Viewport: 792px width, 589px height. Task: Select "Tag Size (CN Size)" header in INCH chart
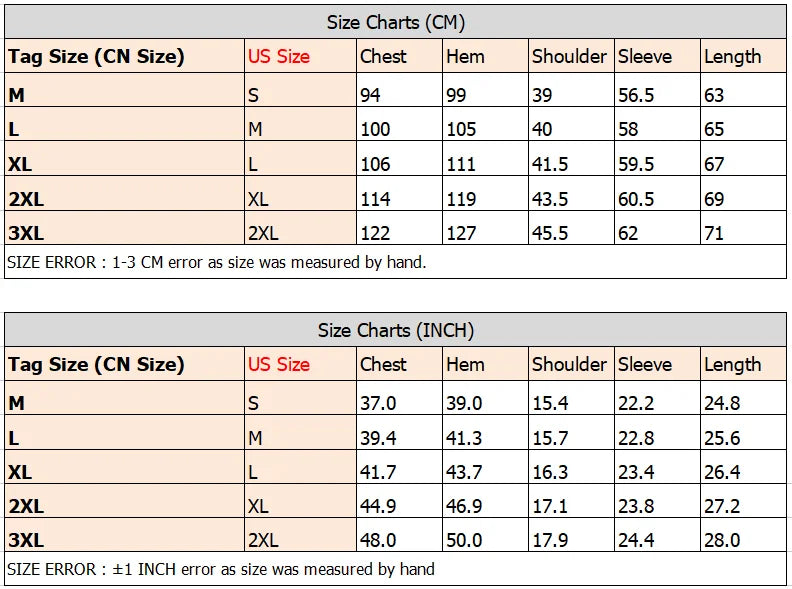pos(96,365)
